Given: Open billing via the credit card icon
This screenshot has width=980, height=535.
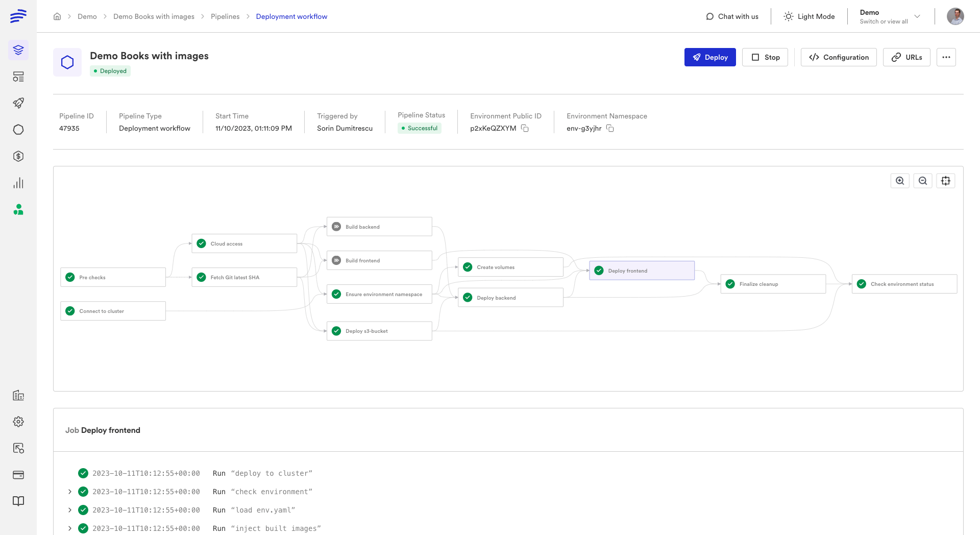Looking at the screenshot, I should [18, 475].
